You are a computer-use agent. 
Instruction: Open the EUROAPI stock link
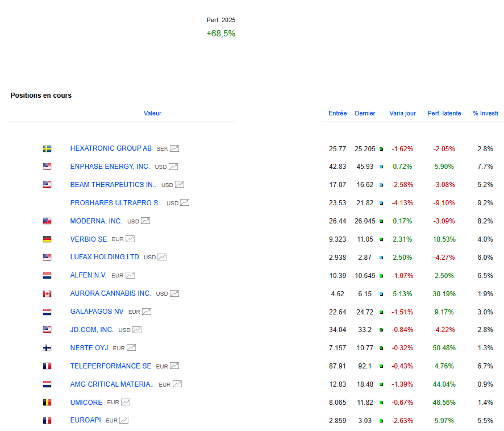click(85, 420)
